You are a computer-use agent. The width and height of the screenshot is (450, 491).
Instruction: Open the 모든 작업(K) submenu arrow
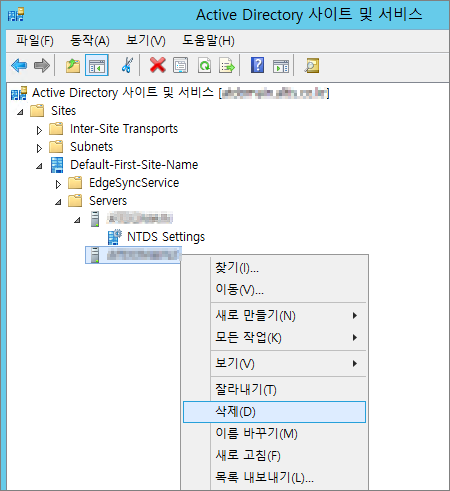point(355,338)
